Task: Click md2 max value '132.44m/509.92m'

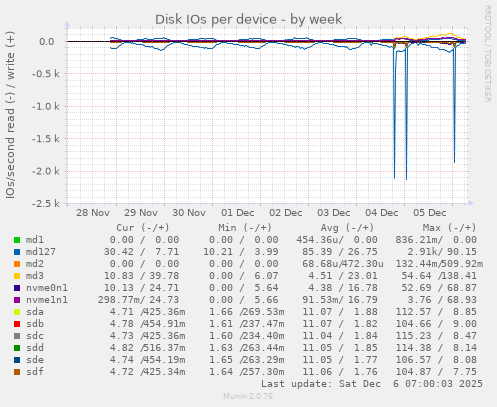Action: (439, 264)
